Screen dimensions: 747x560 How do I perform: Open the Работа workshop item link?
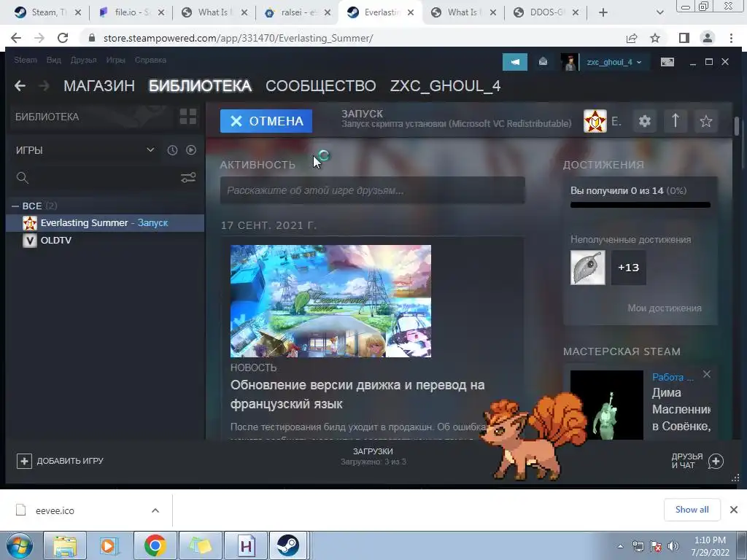pyautogui.click(x=673, y=377)
